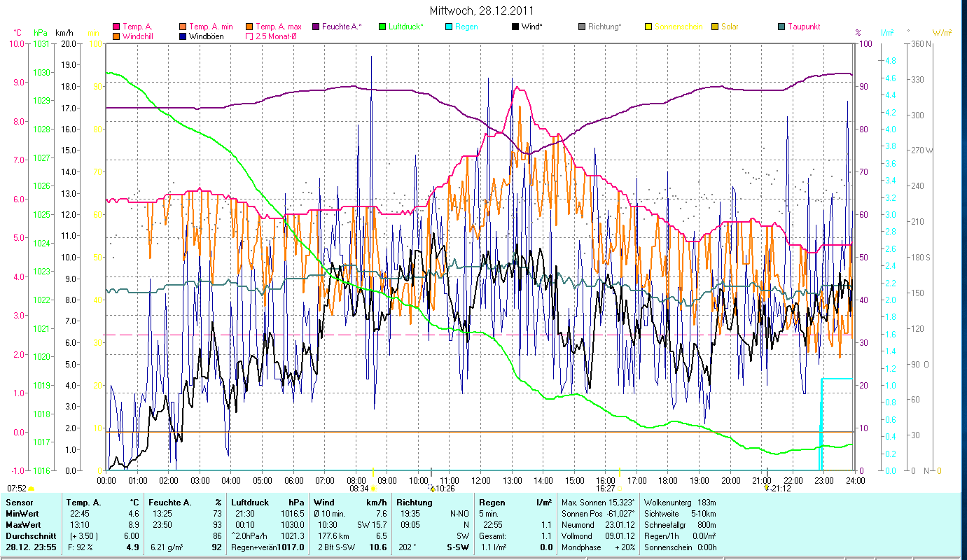Click the Temp. A. max legend square
The image size is (967, 560).
249,27
